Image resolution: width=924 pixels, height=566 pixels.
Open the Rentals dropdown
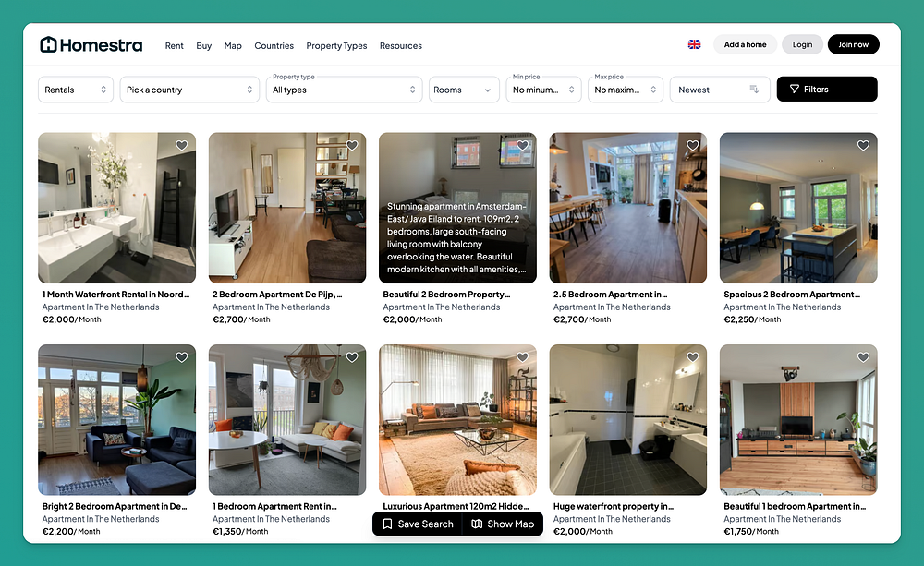click(76, 90)
